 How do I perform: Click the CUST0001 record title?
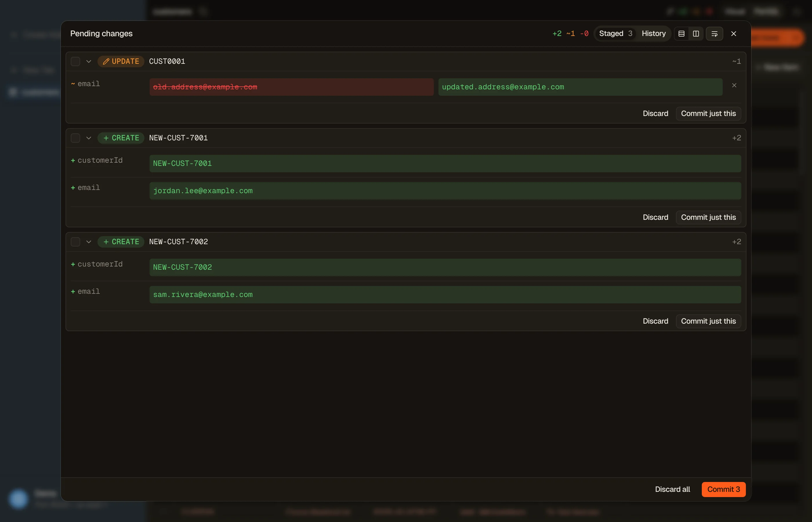[167, 61]
